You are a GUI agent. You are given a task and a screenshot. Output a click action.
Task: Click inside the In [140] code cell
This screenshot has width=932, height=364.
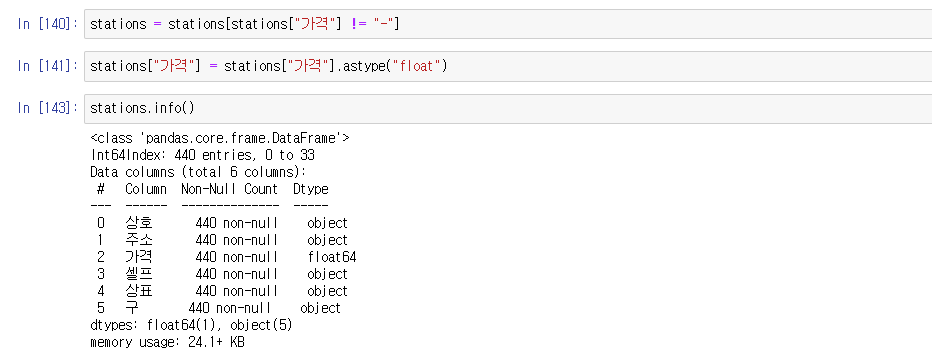[508, 24]
